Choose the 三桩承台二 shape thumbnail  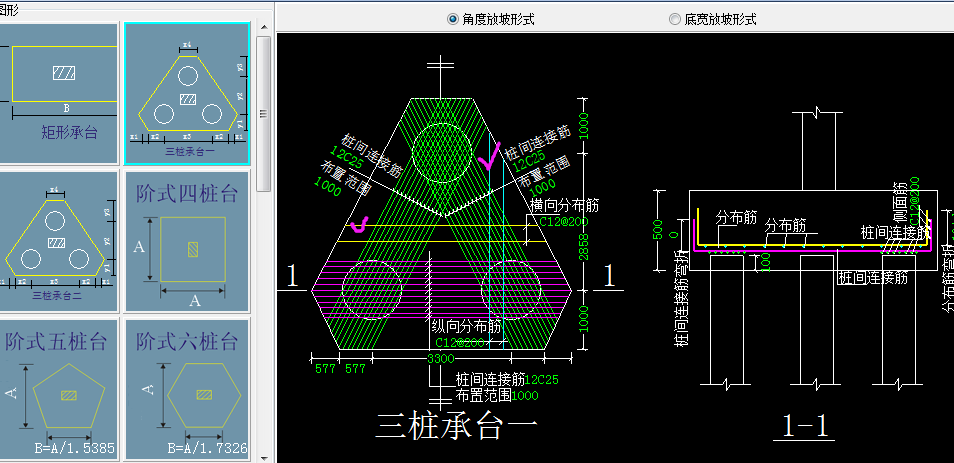coord(58,241)
